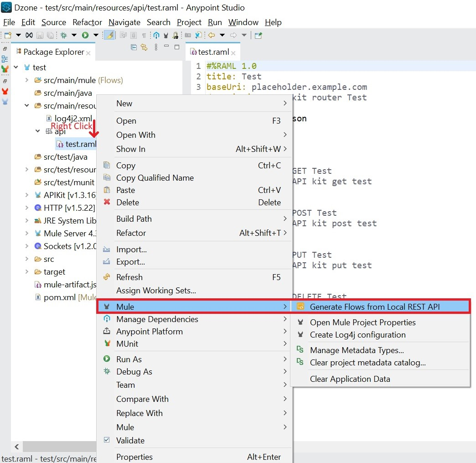Open the Navigate menu in menu bar

(x=124, y=22)
